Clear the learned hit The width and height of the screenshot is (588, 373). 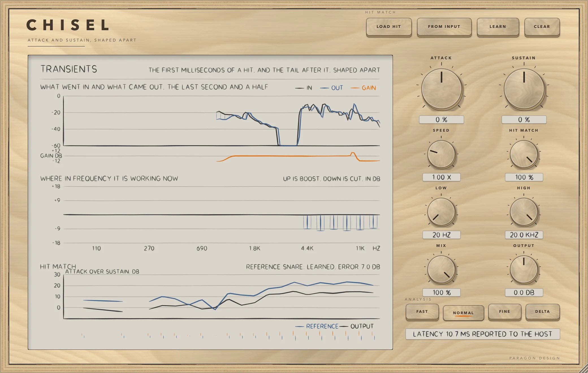click(542, 27)
